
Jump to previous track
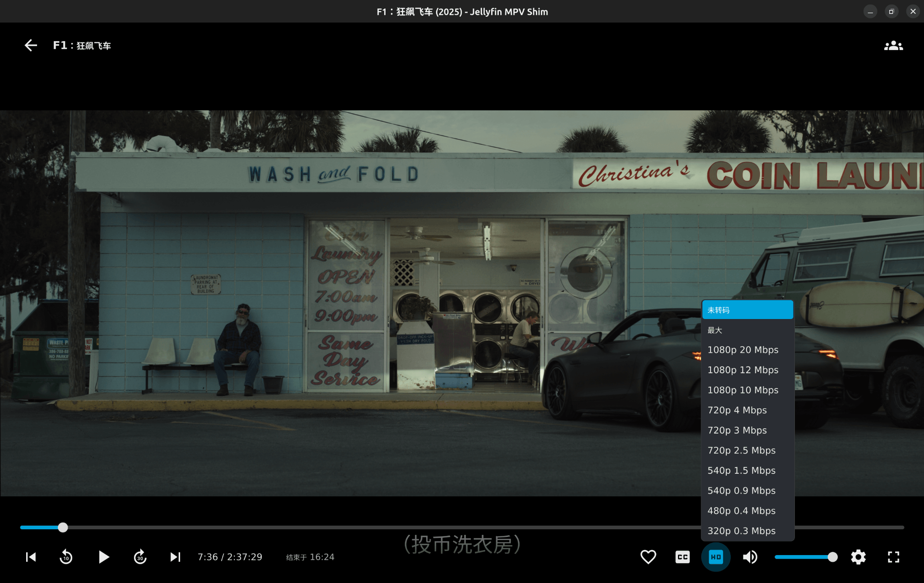[x=31, y=557]
